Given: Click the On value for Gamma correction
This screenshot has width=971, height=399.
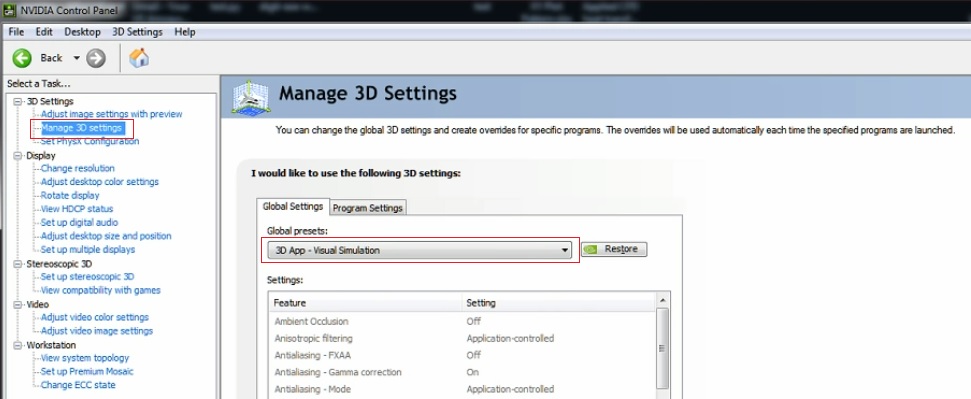Looking at the screenshot, I should click(472, 372).
